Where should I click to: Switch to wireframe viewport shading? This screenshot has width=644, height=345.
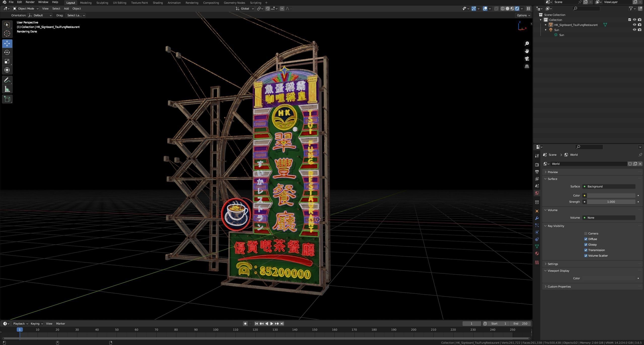click(x=502, y=9)
